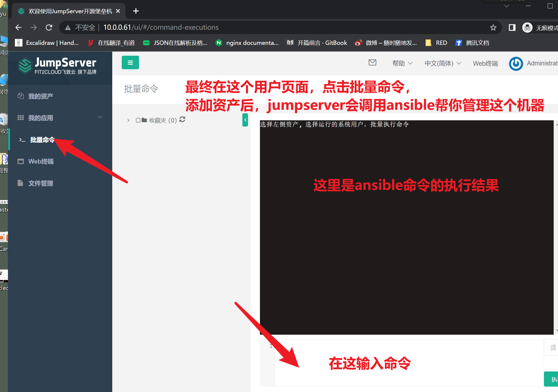Toggle the sidebar with hamburger menu button
558x392 pixels.
pos(130,62)
